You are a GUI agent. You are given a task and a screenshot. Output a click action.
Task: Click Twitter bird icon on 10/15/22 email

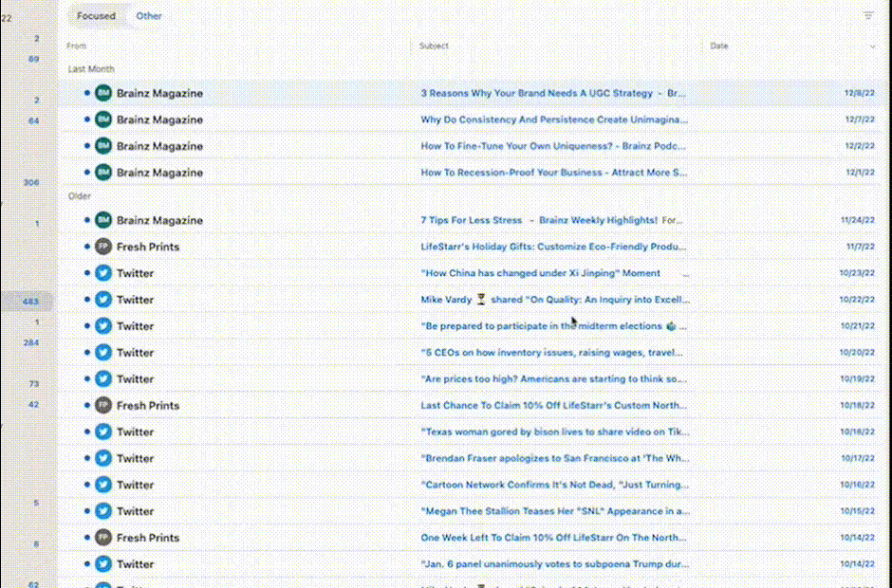pos(103,510)
